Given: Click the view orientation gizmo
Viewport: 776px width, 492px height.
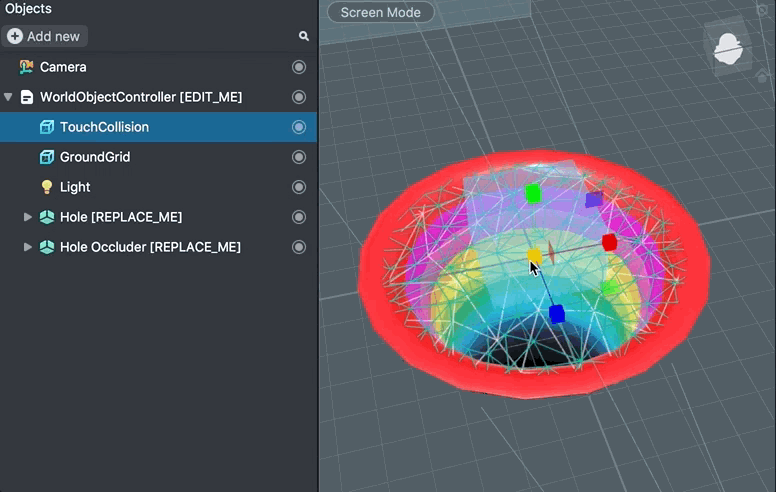Looking at the screenshot, I should point(730,47).
